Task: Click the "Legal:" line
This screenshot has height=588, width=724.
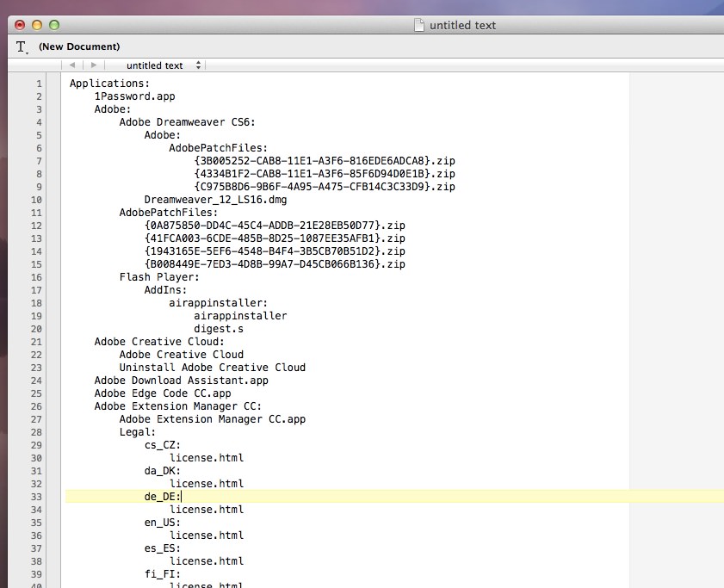Action: (x=138, y=433)
